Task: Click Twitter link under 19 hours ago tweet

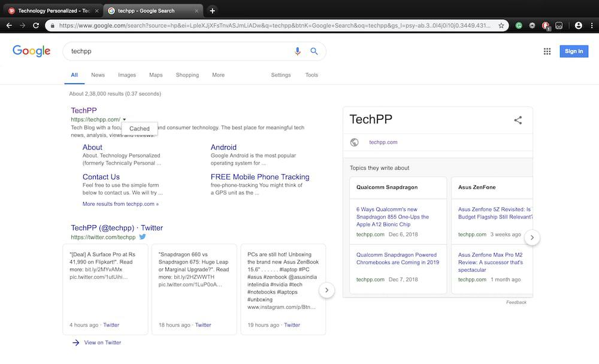Action: coord(292,325)
